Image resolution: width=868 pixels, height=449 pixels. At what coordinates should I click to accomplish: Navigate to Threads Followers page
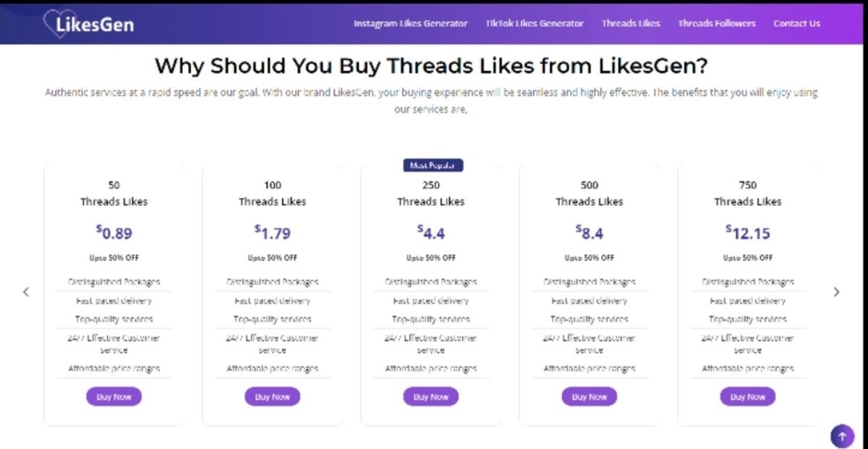pos(717,23)
